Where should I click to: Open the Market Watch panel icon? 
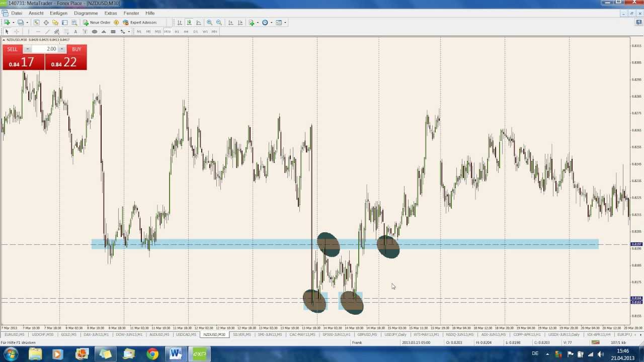coord(36,23)
